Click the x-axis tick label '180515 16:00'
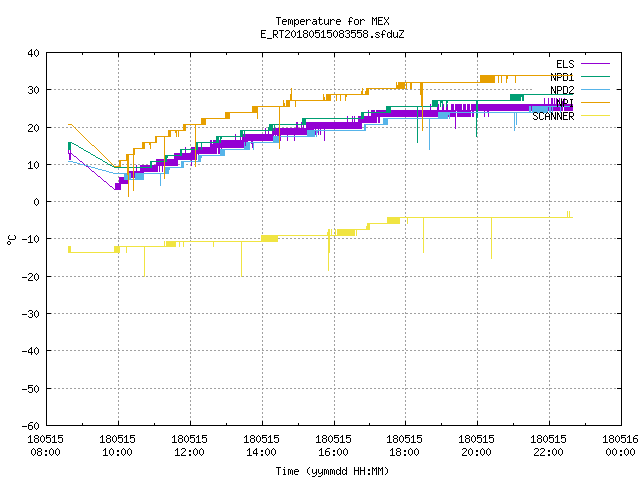This screenshot has height=480, width=640. [x=333, y=446]
